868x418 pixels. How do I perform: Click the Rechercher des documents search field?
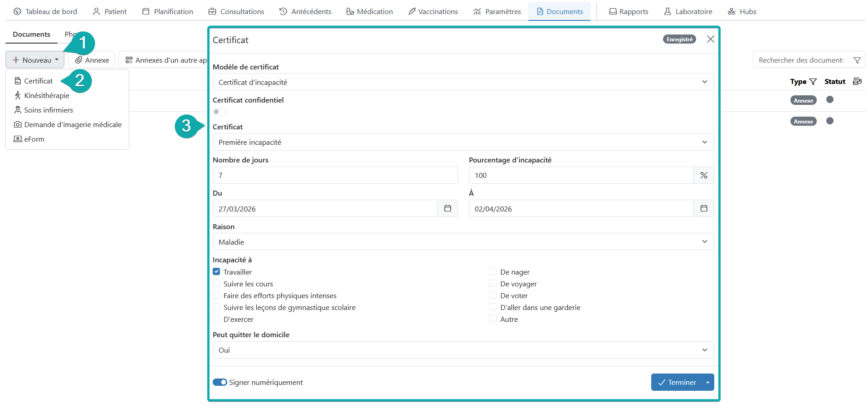[x=800, y=60]
